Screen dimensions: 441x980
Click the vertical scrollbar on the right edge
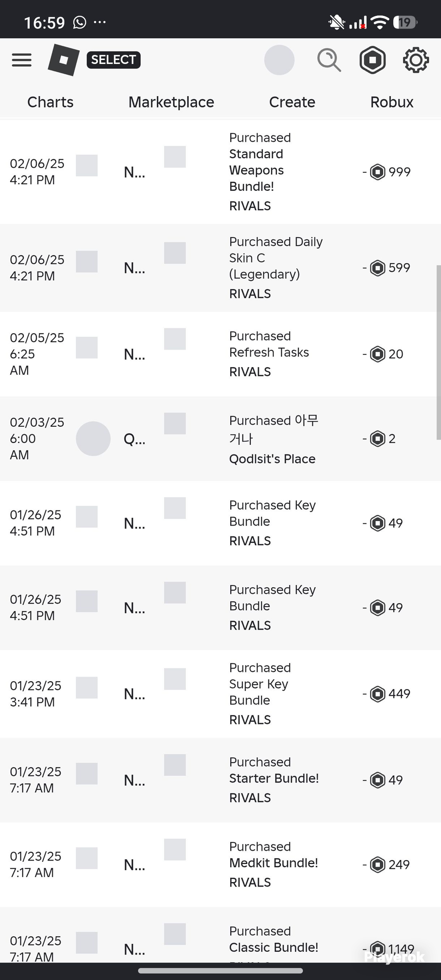pos(438,352)
